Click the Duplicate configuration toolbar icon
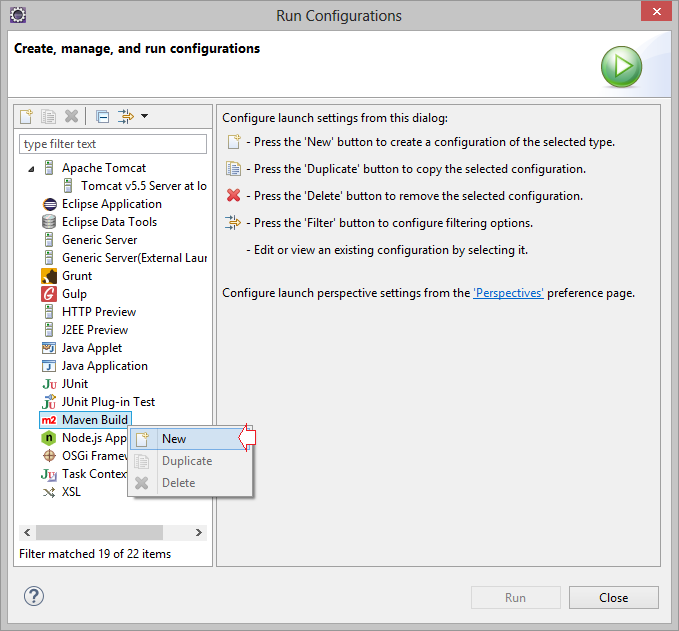The image size is (679, 631). (x=48, y=116)
